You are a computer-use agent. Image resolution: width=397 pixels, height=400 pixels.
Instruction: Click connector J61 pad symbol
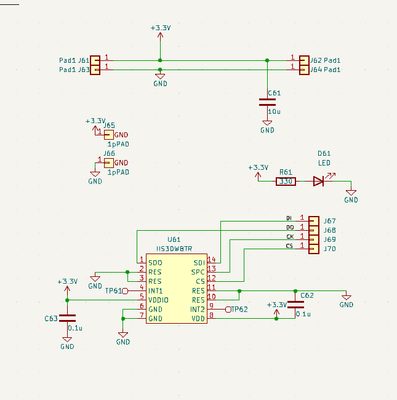tap(95, 61)
